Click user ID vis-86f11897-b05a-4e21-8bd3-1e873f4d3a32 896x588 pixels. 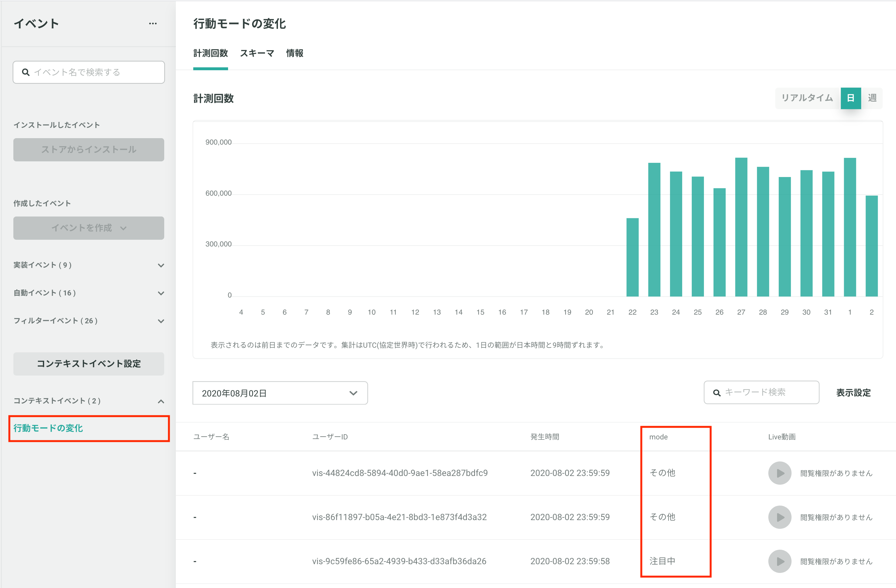[400, 517]
